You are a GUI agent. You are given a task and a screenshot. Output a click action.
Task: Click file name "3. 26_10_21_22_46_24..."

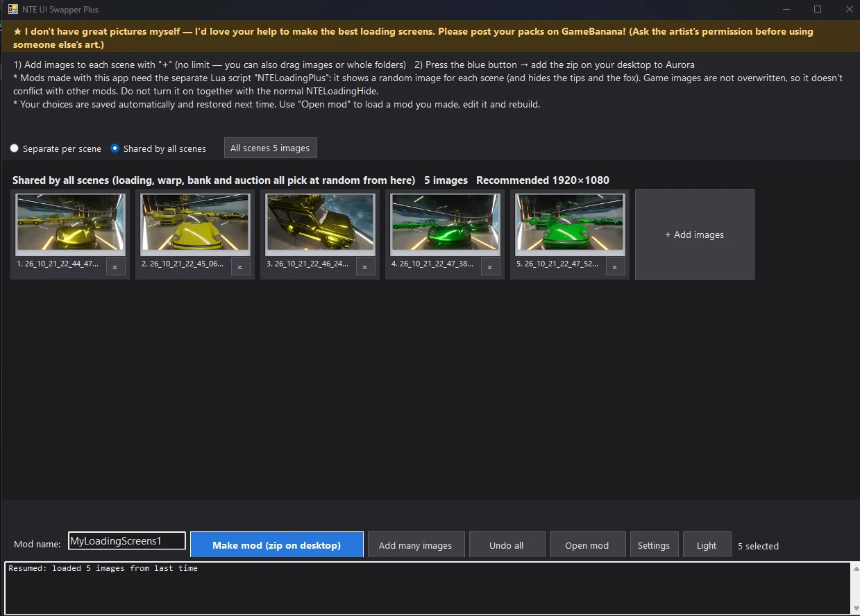pos(307,264)
